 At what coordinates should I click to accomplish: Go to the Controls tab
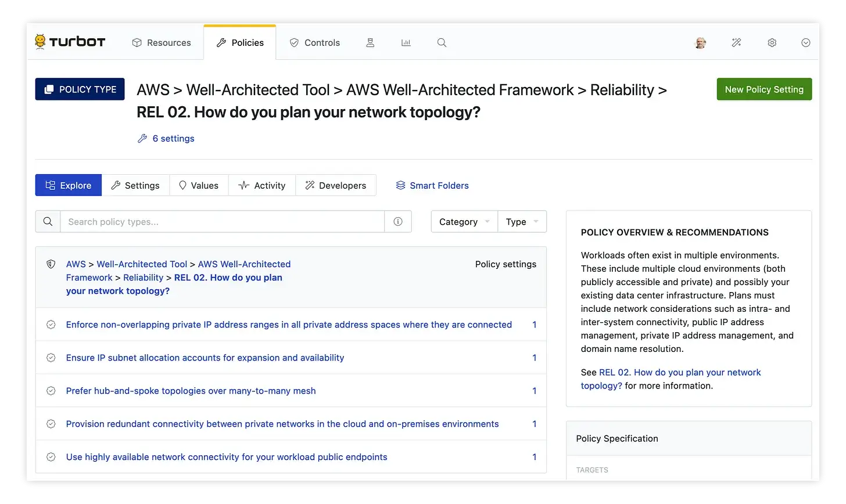pyautogui.click(x=315, y=42)
